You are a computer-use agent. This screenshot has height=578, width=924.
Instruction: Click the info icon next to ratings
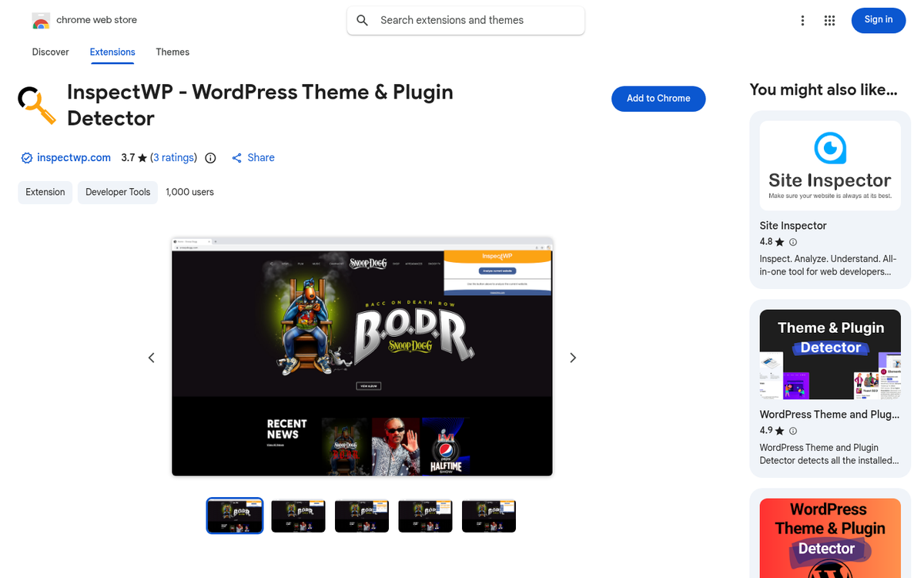coord(210,157)
